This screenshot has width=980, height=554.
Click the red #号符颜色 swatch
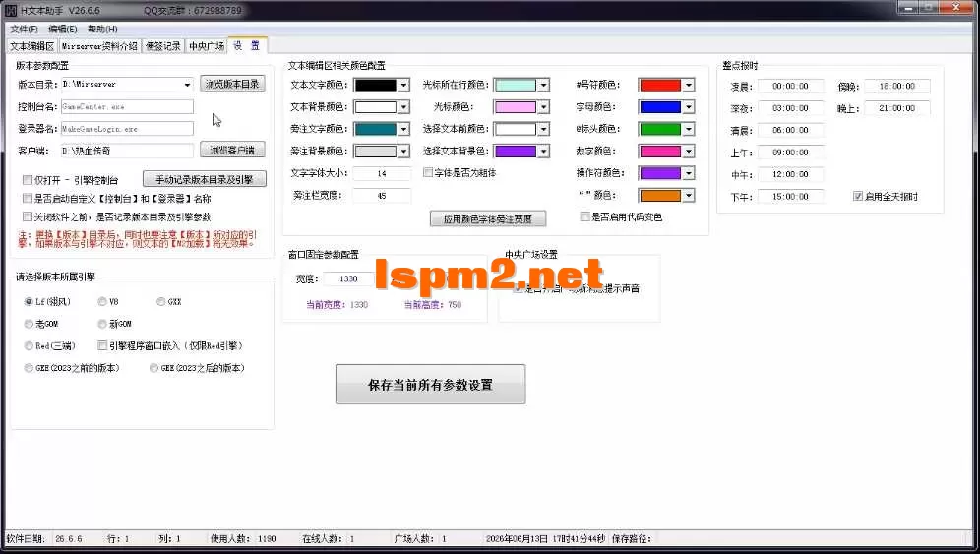click(x=660, y=85)
